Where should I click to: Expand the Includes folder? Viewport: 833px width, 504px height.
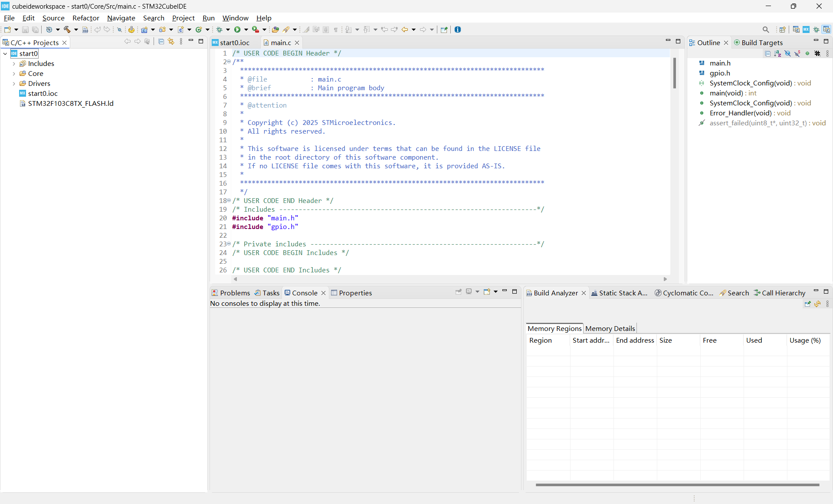pyautogui.click(x=14, y=64)
